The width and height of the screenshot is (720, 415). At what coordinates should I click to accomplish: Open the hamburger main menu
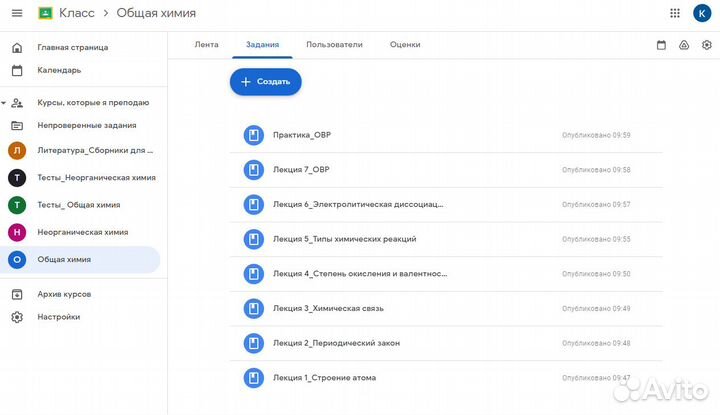17,13
